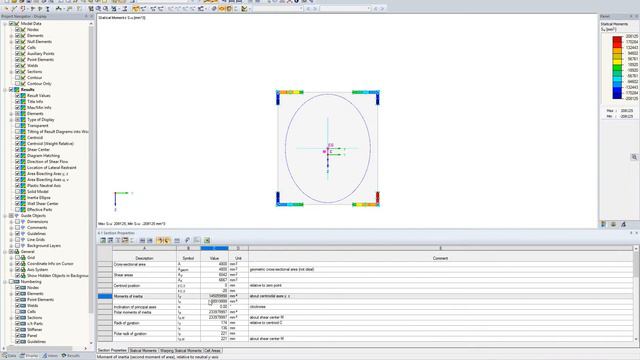Click the Description column header
This screenshot has height=360, width=640.
click(x=144, y=258)
